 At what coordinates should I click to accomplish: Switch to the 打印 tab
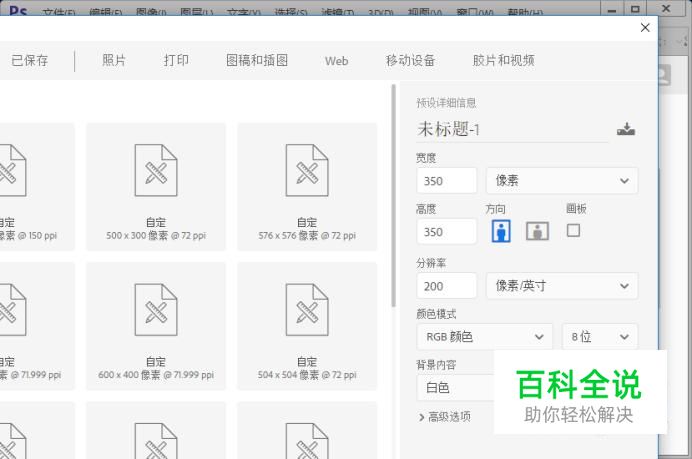[x=176, y=60]
